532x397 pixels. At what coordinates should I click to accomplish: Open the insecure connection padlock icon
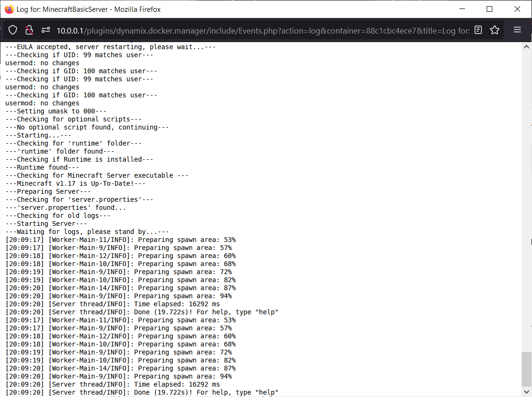coord(29,30)
